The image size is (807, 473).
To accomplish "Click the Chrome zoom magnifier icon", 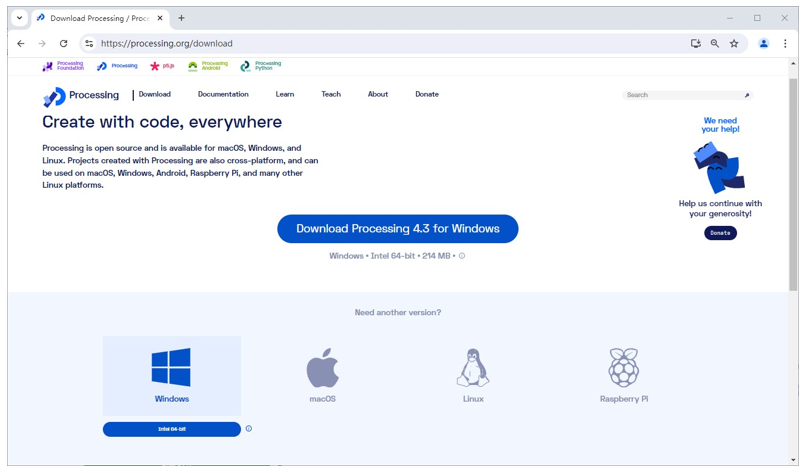I will pos(715,44).
